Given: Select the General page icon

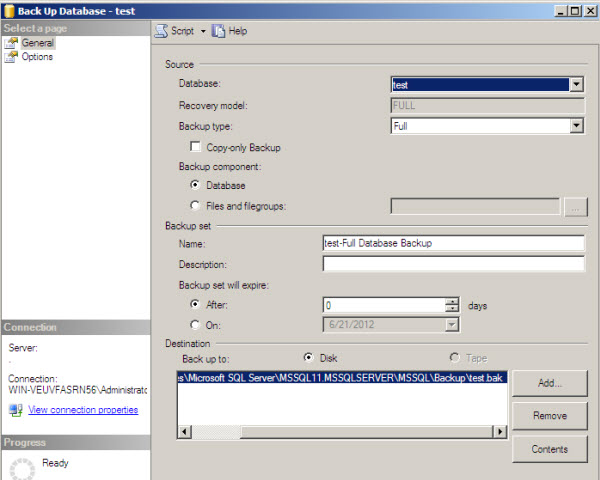Looking at the screenshot, I should 11,43.
